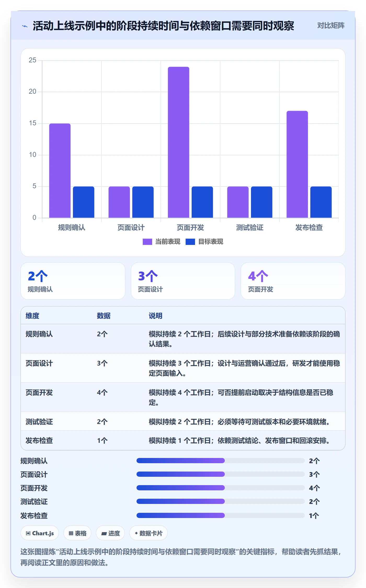Click the purple 规则确认 chart bar
The image size is (366, 588).
tap(60, 170)
